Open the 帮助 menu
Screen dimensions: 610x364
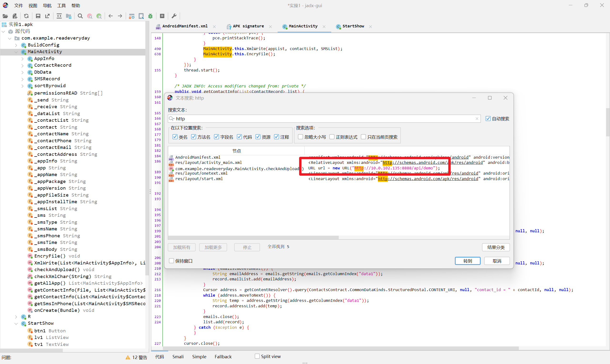click(76, 5)
